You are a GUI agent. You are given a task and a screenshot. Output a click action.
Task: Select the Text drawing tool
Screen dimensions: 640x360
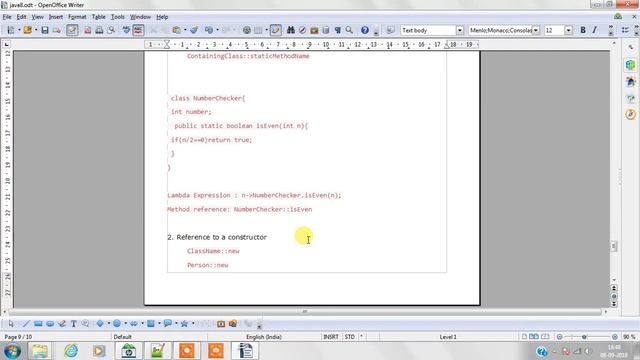click(x=73, y=324)
